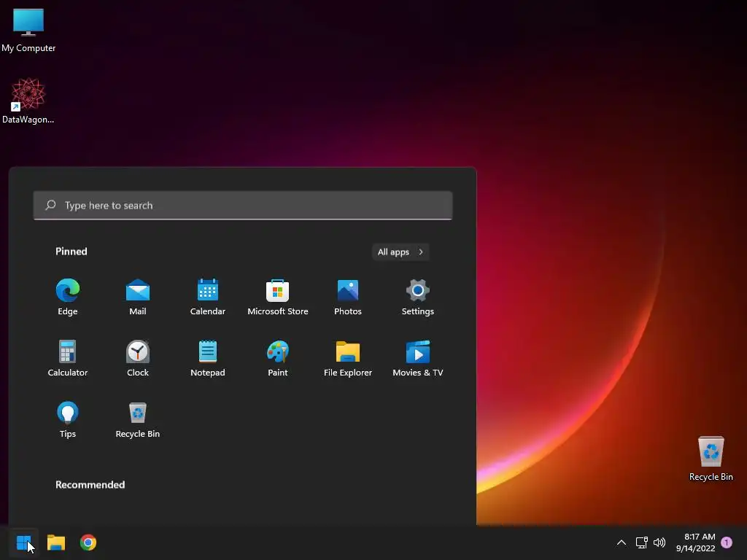This screenshot has width=747, height=560.
Task: Open Edge from pinned apps
Action: (68, 297)
